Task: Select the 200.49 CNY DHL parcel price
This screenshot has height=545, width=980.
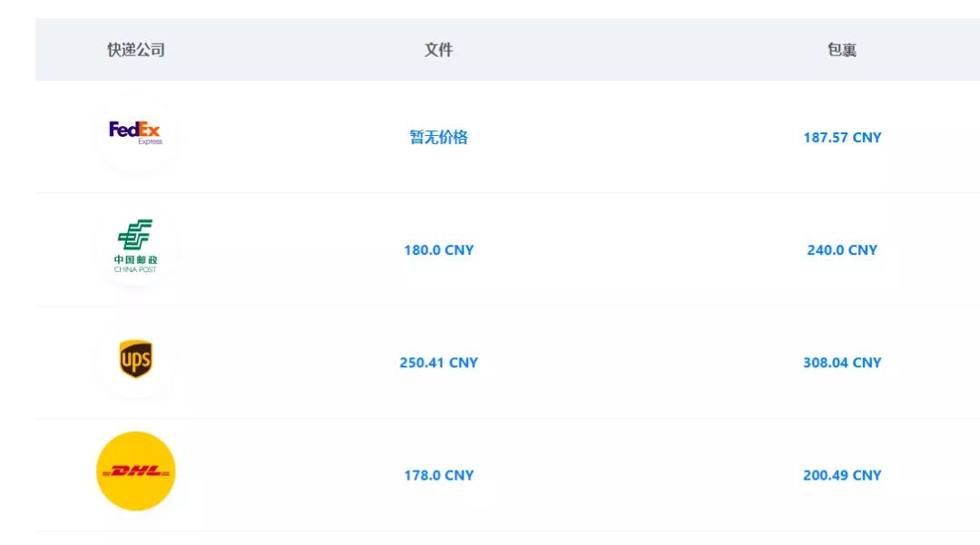Action: [x=842, y=475]
